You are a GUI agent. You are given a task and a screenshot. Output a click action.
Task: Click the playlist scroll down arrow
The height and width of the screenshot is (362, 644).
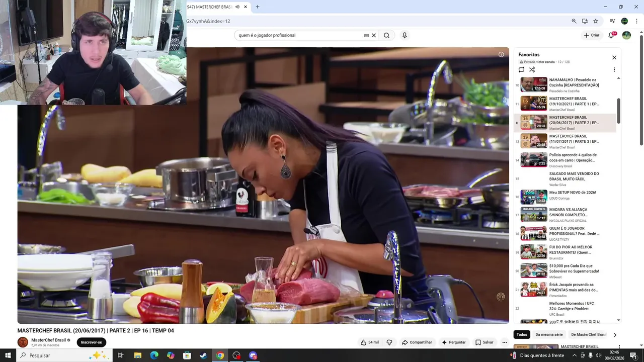tap(618, 320)
